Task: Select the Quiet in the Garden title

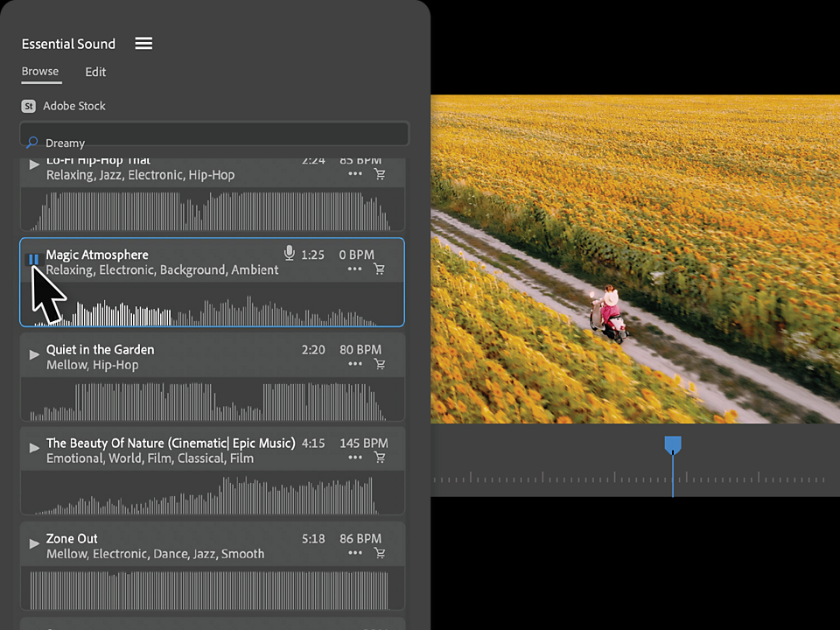Action: (x=100, y=349)
